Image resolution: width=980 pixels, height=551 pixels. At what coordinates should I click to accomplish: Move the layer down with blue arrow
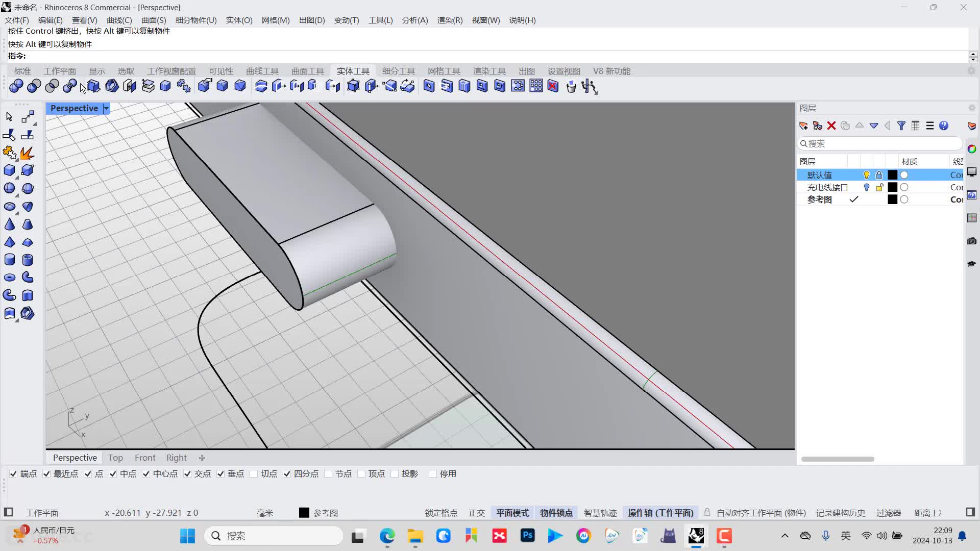(874, 126)
